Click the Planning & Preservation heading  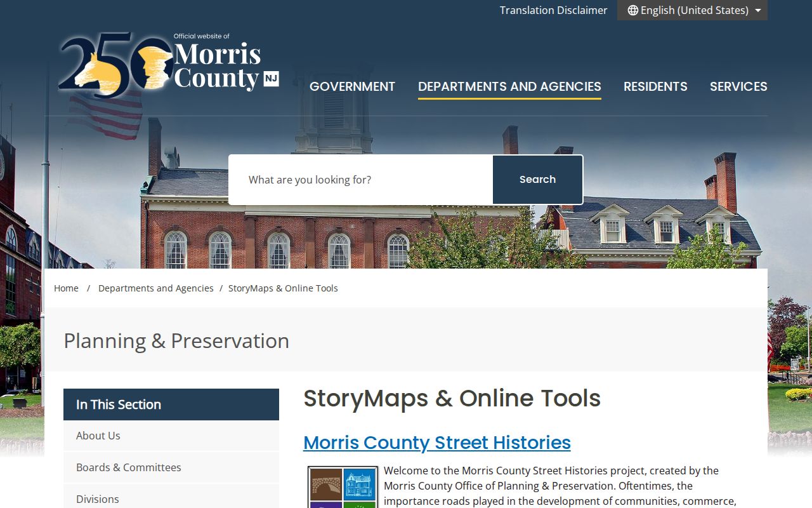pos(176,341)
